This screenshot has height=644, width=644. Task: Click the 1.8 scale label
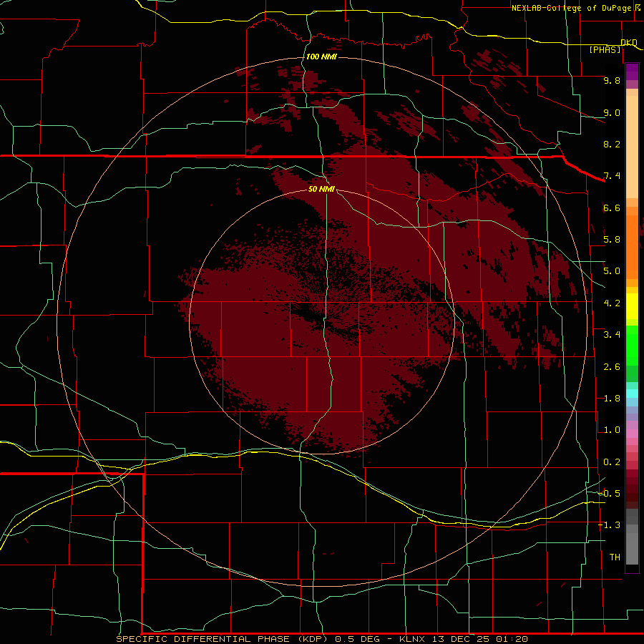click(612, 399)
